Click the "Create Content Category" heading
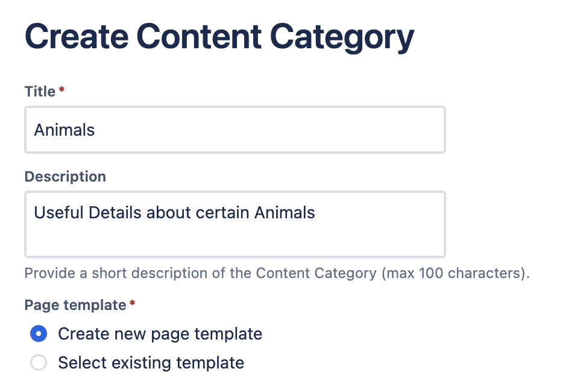 219,37
